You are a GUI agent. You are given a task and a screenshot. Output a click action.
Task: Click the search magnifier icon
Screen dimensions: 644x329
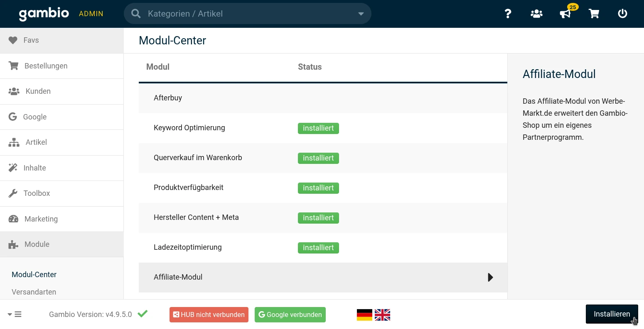click(136, 14)
